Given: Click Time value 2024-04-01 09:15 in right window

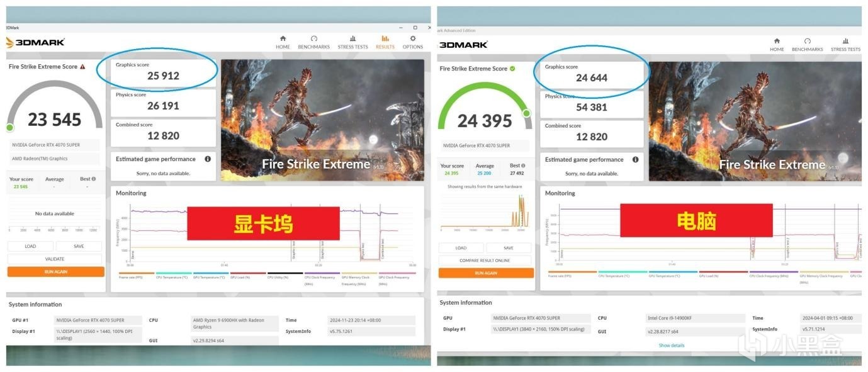Looking at the screenshot, I should [830, 318].
